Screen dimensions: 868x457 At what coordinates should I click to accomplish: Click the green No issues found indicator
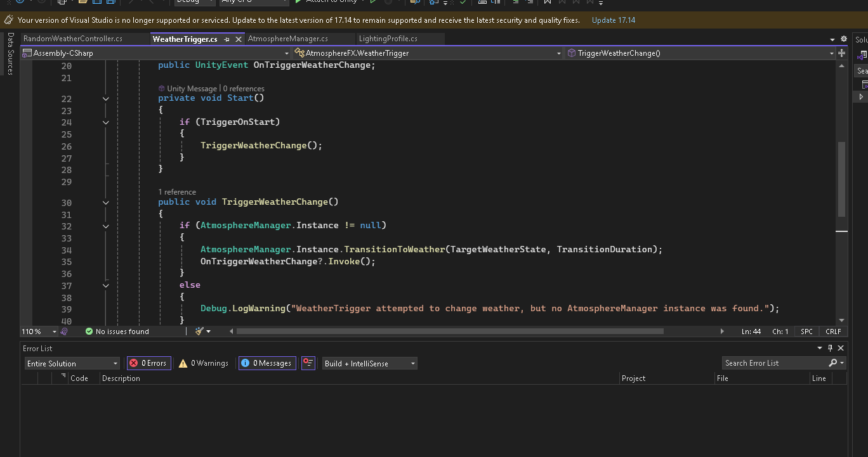[117, 331]
